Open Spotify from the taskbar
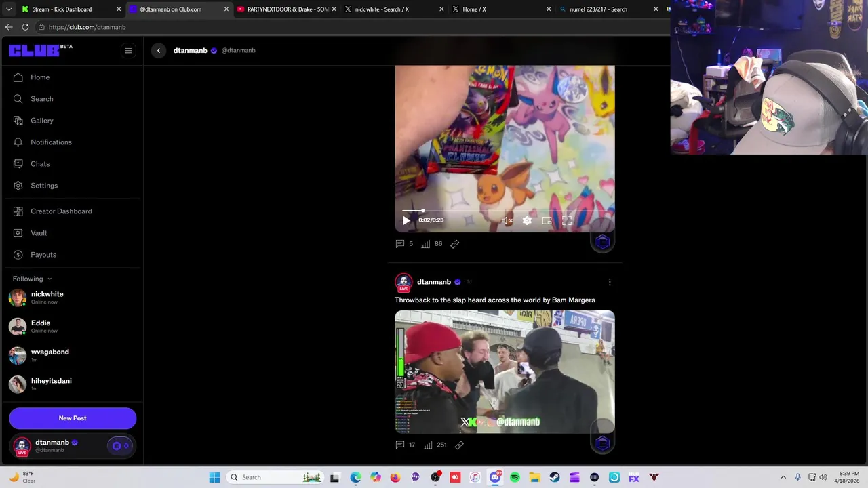This screenshot has width=868, height=488. pos(515,477)
